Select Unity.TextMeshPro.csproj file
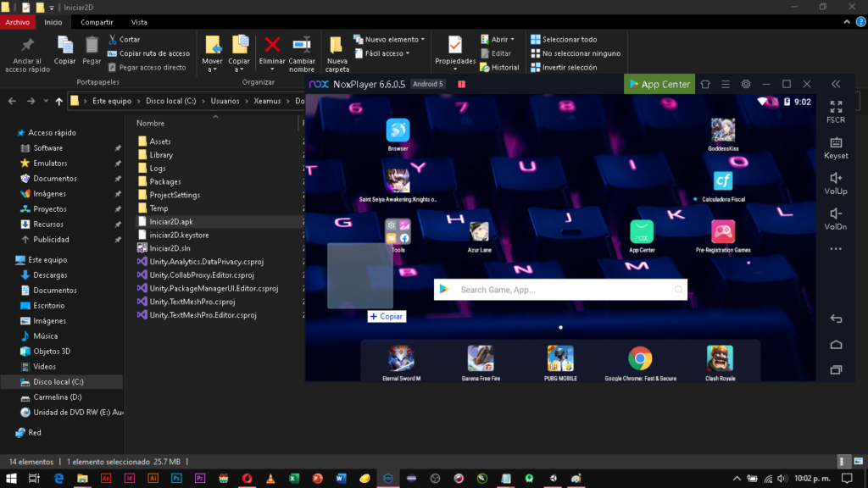The height and width of the screenshot is (488, 868). click(192, 302)
